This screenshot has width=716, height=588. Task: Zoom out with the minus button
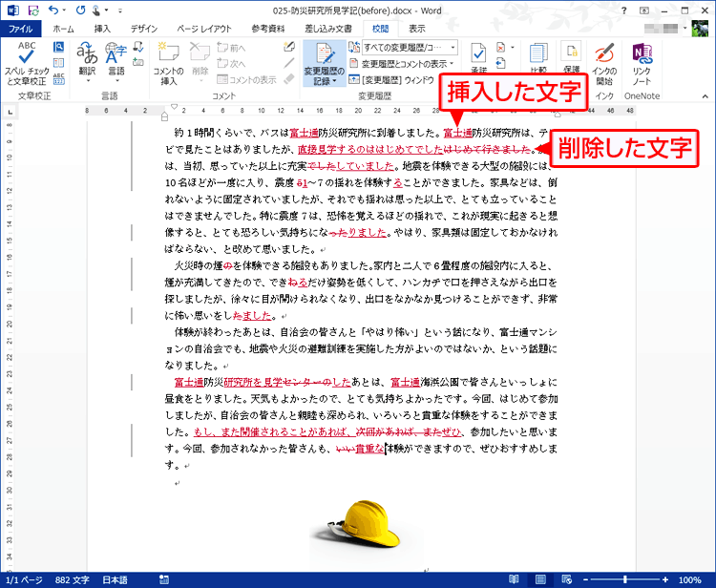[x=586, y=579]
